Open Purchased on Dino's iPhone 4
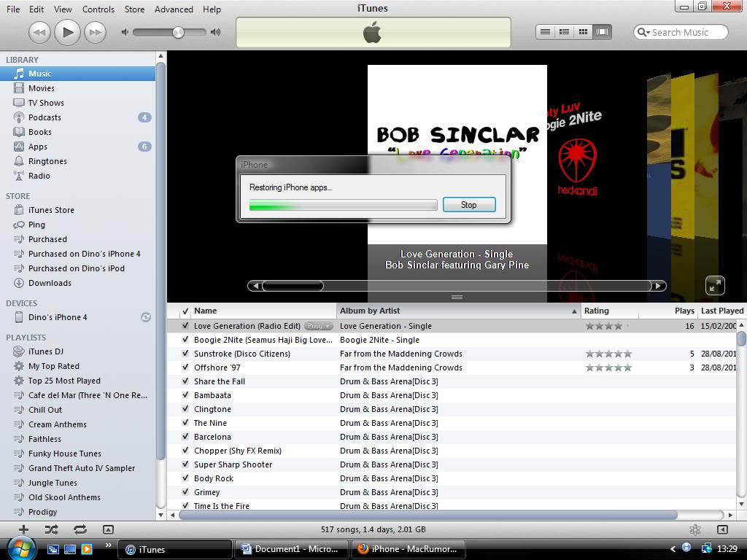 pos(77,254)
